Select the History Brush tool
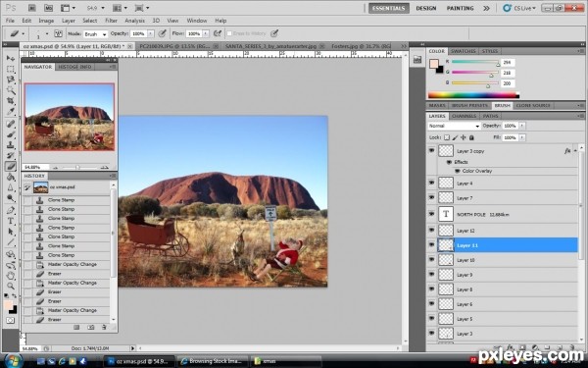 [11, 155]
